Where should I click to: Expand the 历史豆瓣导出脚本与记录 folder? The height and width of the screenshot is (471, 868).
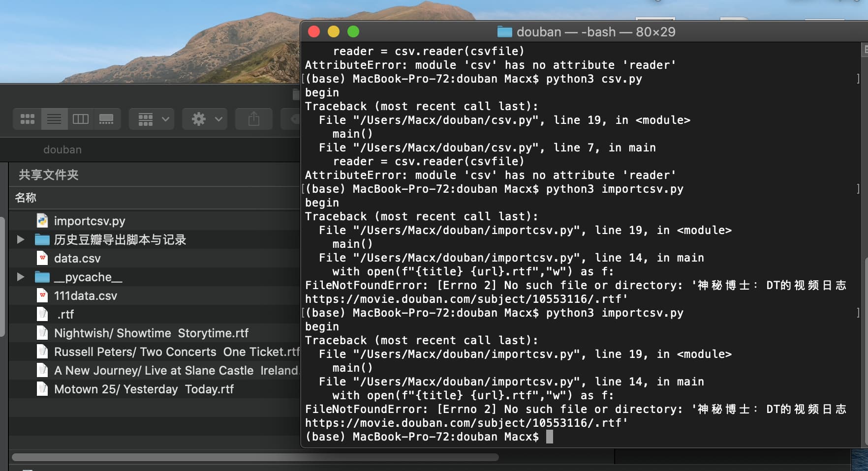point(21,239)
